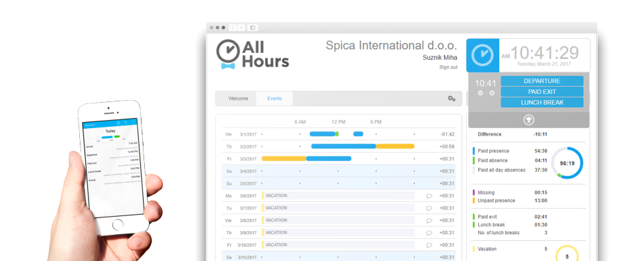Click the +00:59 balance value
The image size is (644, 261).
click(x=447, y=147)
